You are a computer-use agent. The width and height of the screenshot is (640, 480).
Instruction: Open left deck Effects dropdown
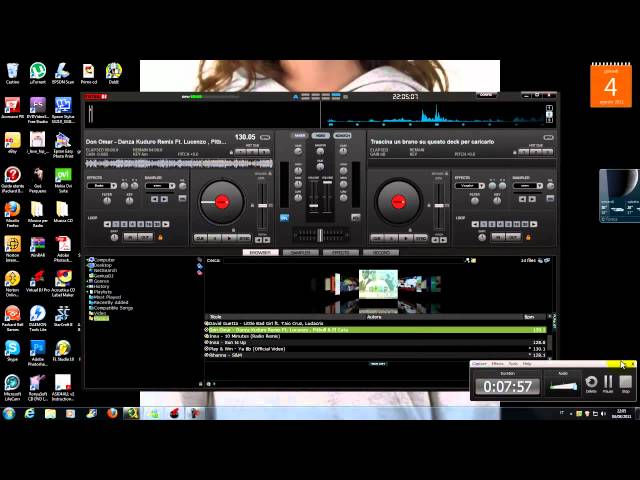tap(102, 186)
